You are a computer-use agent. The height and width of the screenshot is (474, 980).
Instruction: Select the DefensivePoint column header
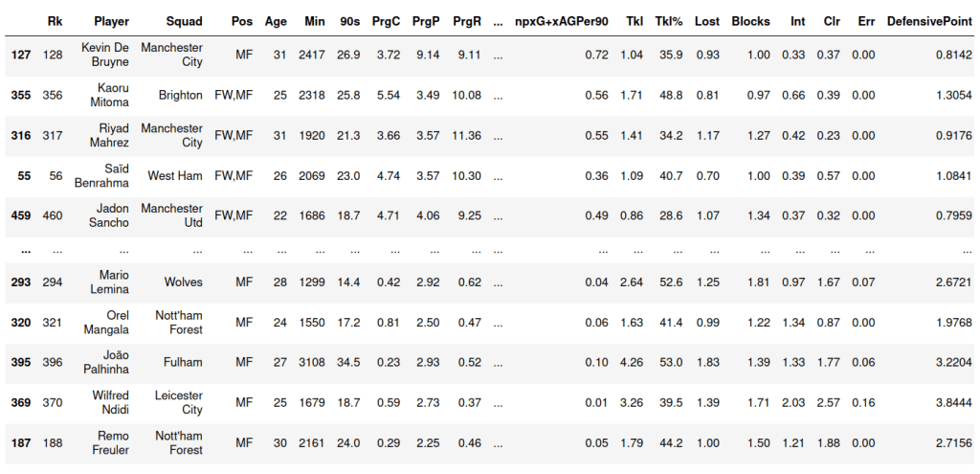tap(929, 20)
